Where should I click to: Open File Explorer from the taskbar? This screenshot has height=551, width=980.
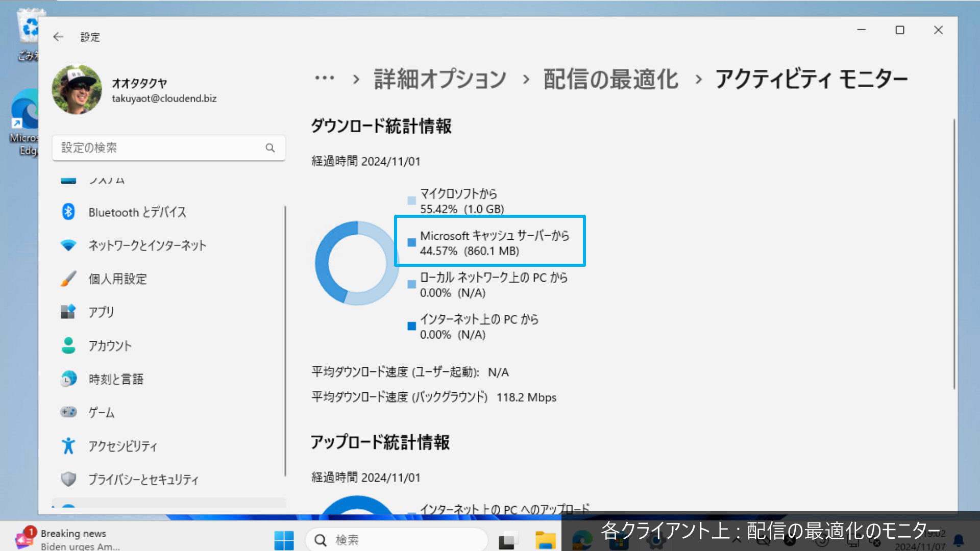pyautogui.click(x=545, y=540)
